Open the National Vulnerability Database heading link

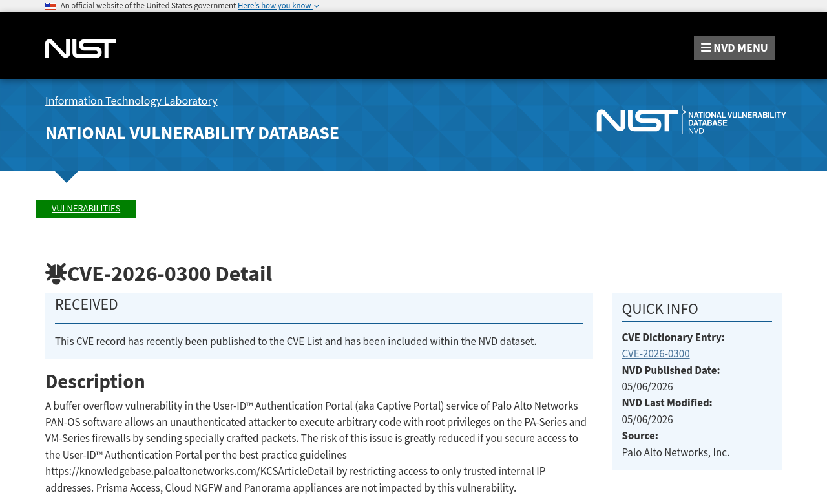(192, 133)
